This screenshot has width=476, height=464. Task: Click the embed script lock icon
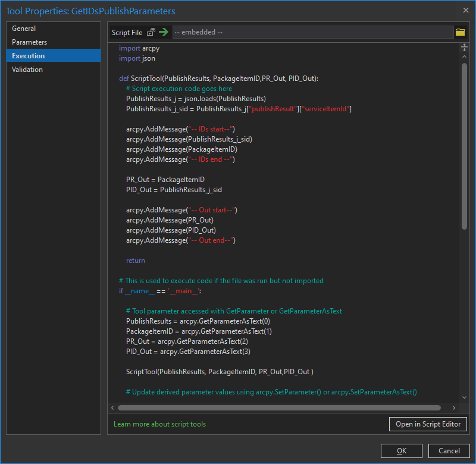[x=151, y=32]
